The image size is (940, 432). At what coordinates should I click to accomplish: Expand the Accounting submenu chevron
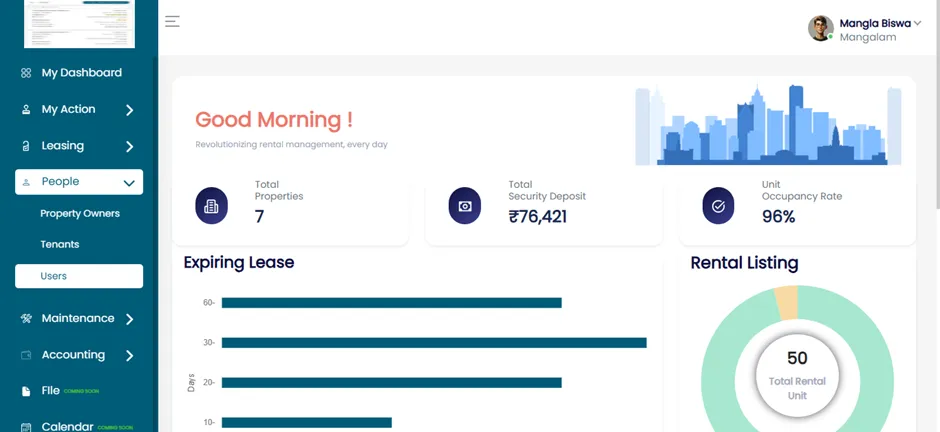pyautogui.click(x=129, y=356)
